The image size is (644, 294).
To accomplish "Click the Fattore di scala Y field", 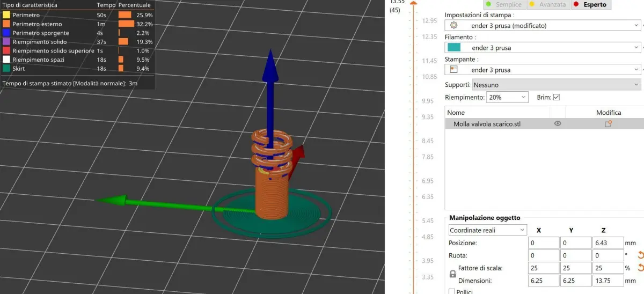I will click(575, 268).
